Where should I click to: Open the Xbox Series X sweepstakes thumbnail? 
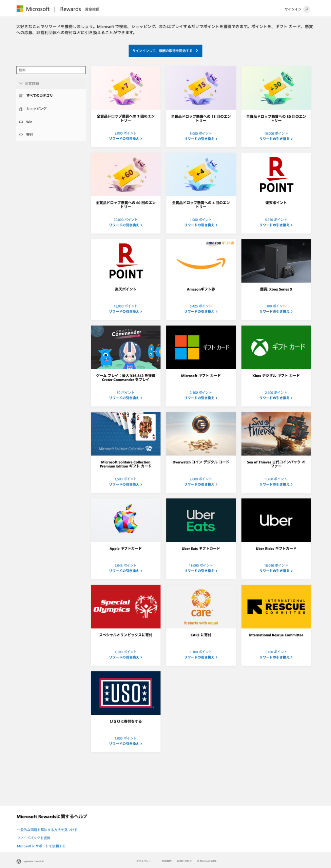tap(276, 261)
